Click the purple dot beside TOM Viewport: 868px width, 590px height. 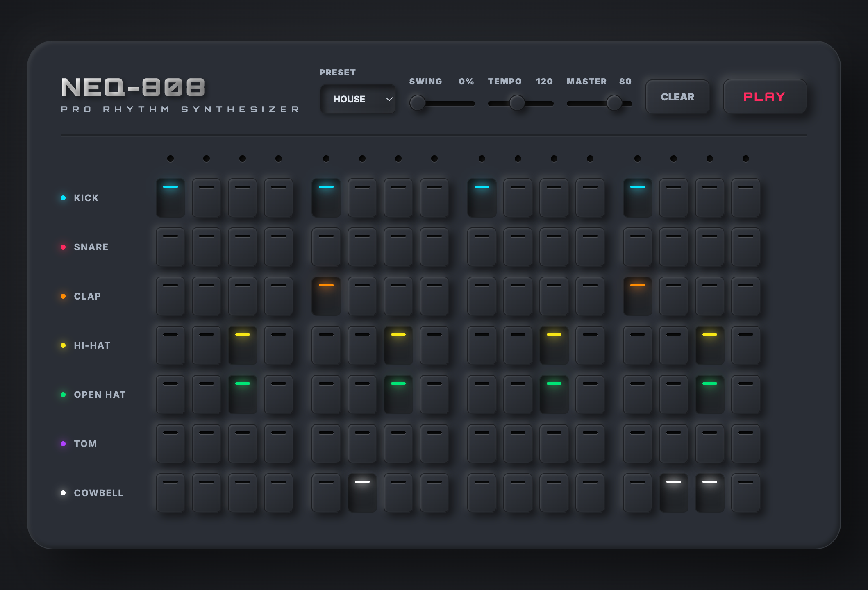(x=63, y=444)
